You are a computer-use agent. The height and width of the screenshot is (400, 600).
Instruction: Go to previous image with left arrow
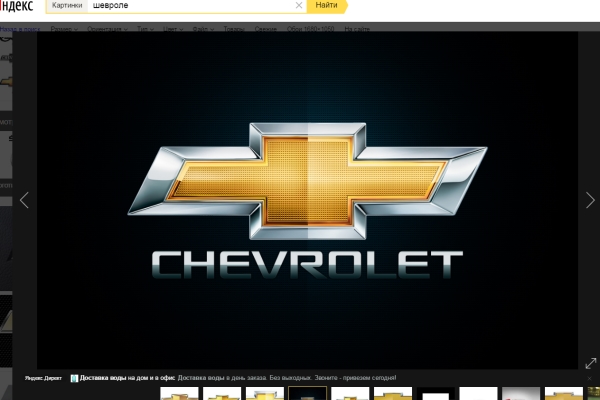tap(24, 200)
